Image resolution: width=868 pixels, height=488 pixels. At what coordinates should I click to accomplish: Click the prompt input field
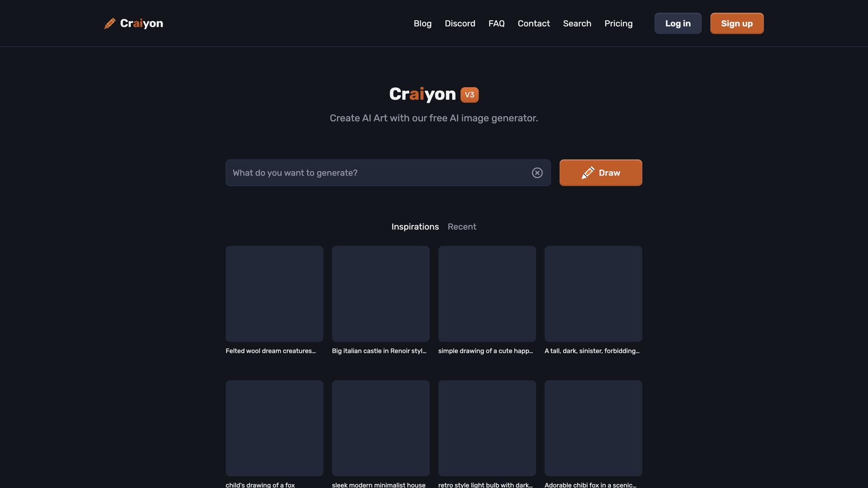(x=377, y=173)
